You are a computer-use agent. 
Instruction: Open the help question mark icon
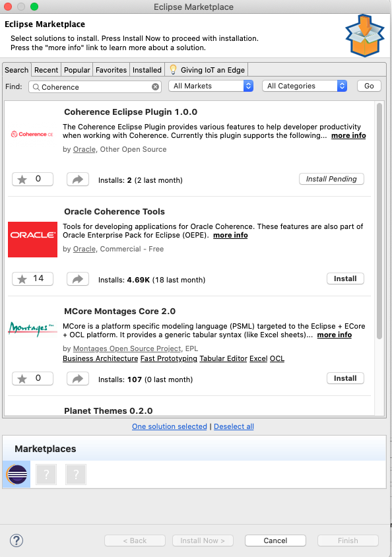[x=16, y=541]
